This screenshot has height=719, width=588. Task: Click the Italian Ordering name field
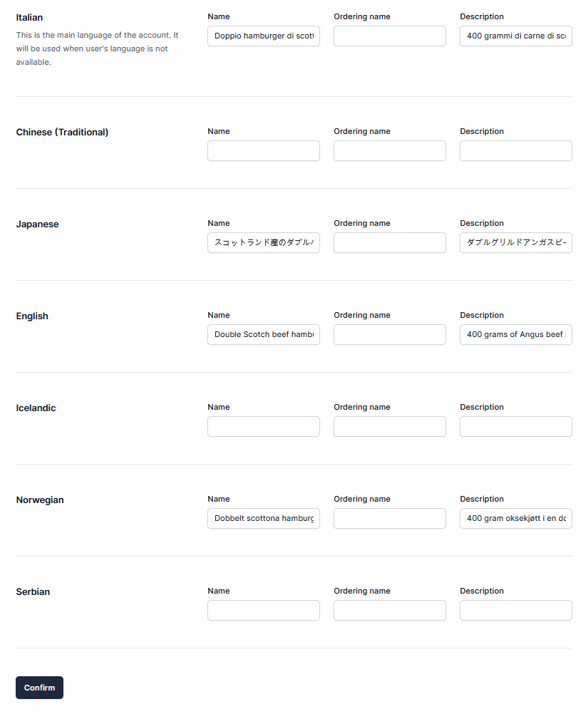coord(390,36)
